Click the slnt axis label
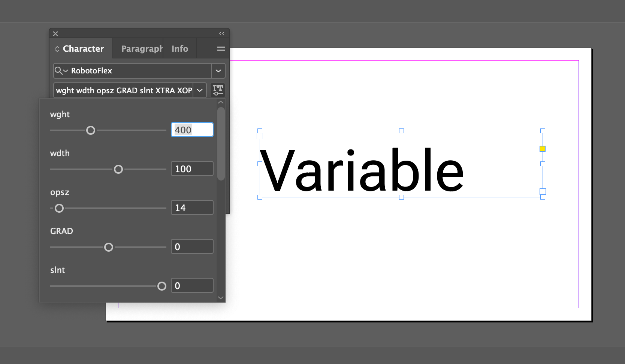Image resolution: width=625 pixels, height=364 pixels. pos(57,270)
